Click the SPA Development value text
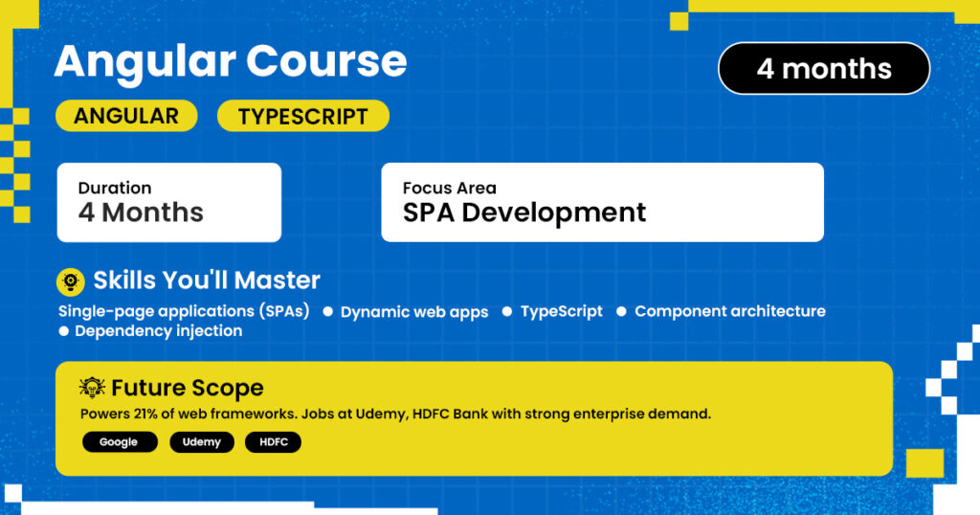This screenshot has width=980, height=515. coord(524,213)
